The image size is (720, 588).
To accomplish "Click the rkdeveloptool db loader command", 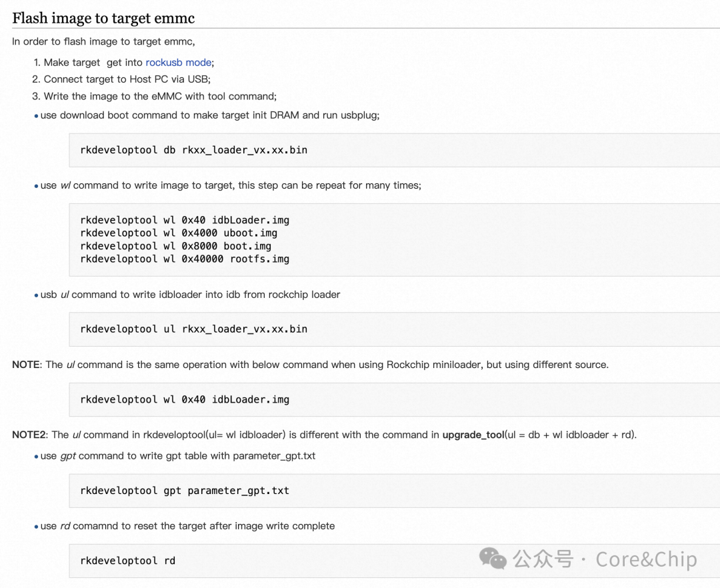I will click(x=193, y=150).
